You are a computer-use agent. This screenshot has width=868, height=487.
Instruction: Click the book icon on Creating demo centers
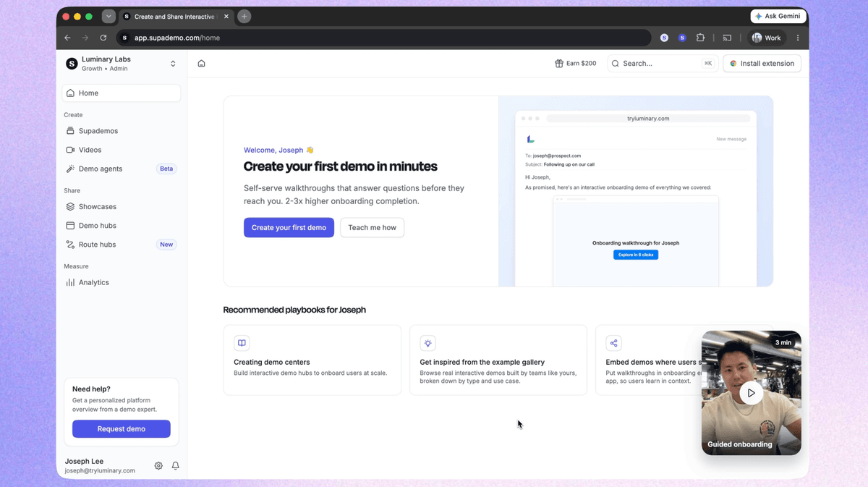click(x=242, y=343)
